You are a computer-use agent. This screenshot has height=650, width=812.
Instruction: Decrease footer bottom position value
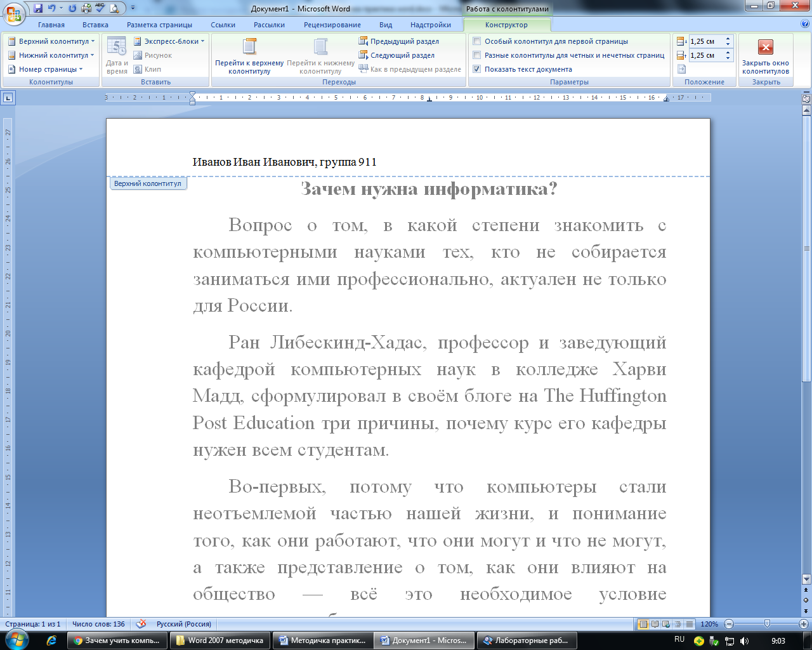click(728, 58)
